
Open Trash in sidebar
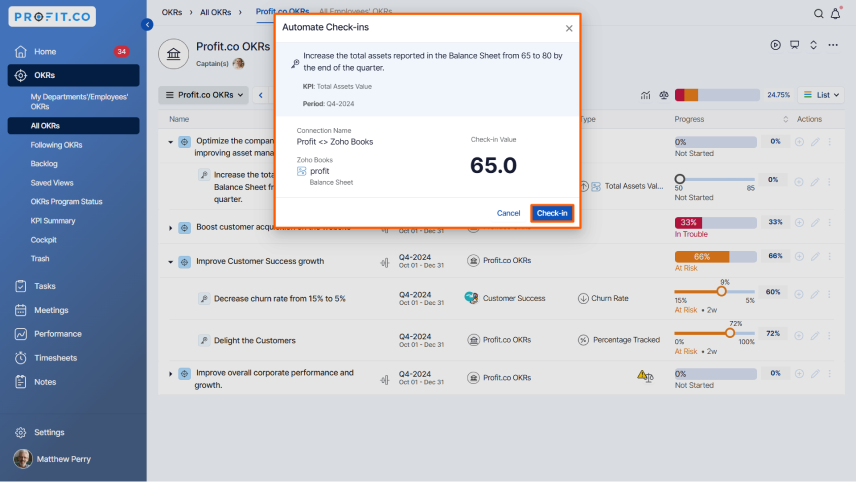40,259
